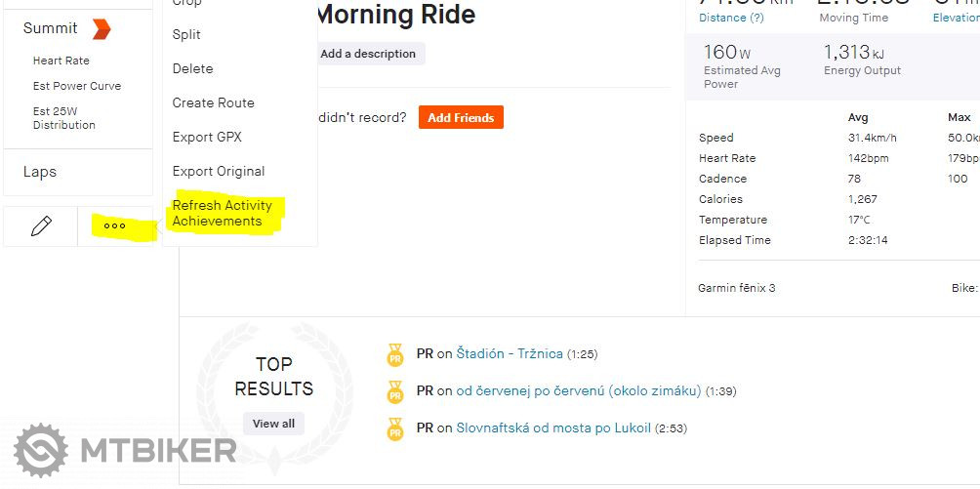Click the pencil edit icon
980x489 pixels.
[x=41, y=226]
